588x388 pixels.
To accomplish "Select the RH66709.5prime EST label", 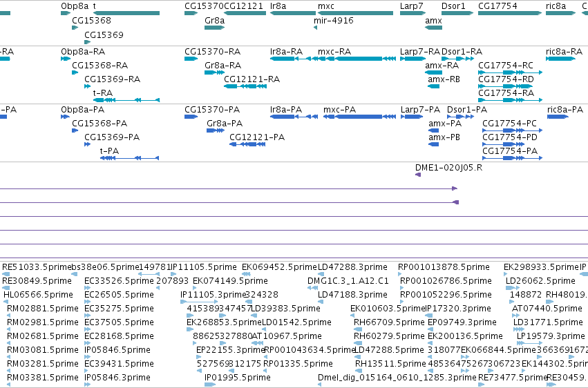I will (x=389, y=322).
